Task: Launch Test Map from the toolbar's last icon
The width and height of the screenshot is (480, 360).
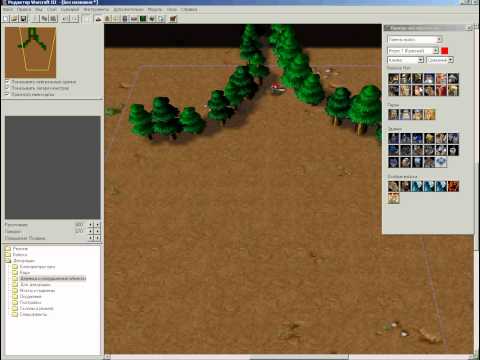Action: click(173, 19)
